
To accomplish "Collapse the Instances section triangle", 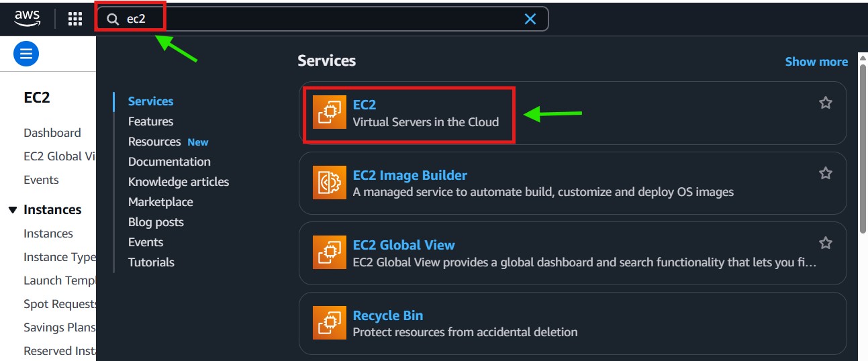I will [x=13, y=210].
